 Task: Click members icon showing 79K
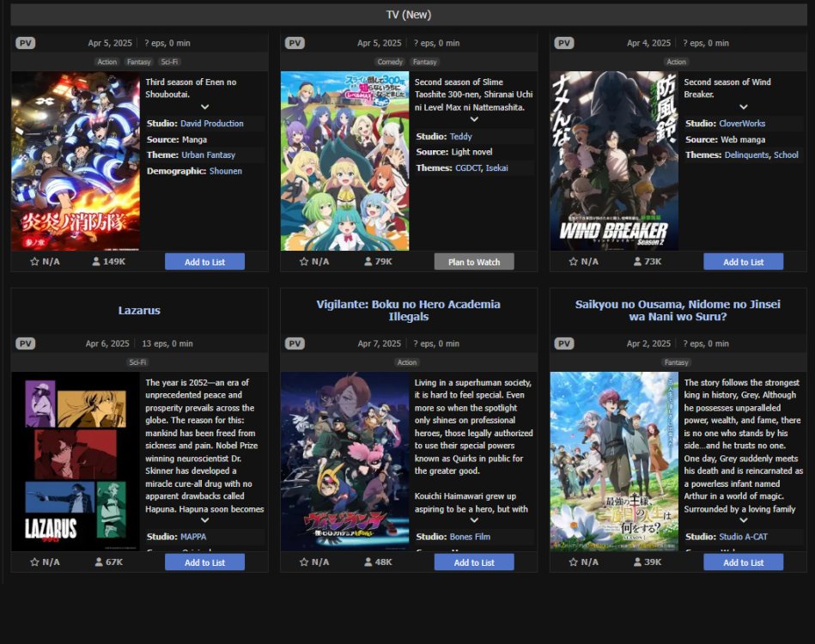pyautogui.click(x=368, y=261)
